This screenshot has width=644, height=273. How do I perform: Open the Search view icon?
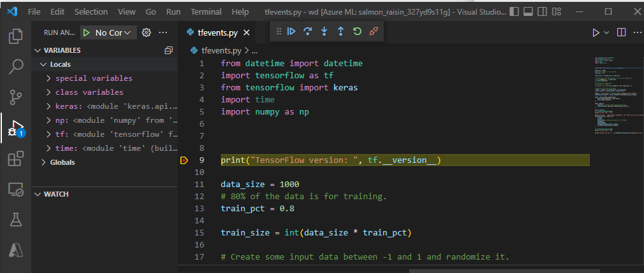point(15,66)
